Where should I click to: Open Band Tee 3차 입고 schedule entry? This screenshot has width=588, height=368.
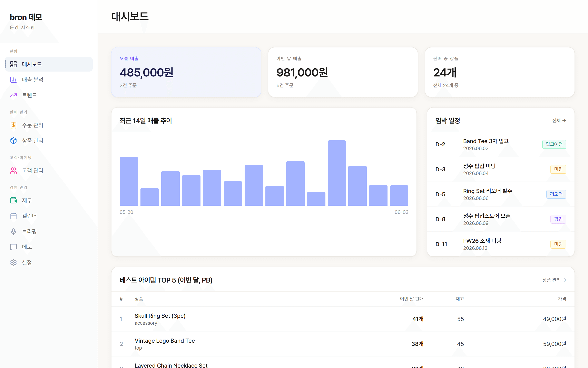click(x=501, y=145)
